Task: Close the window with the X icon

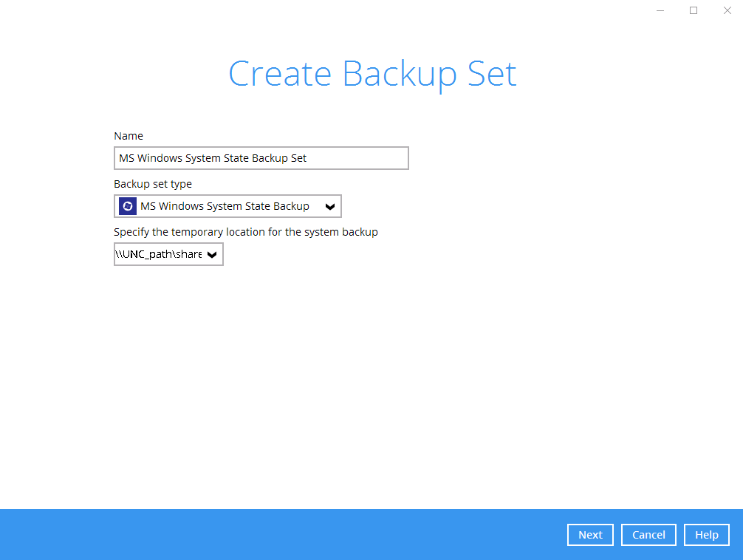Action: [x=727, y=10]
